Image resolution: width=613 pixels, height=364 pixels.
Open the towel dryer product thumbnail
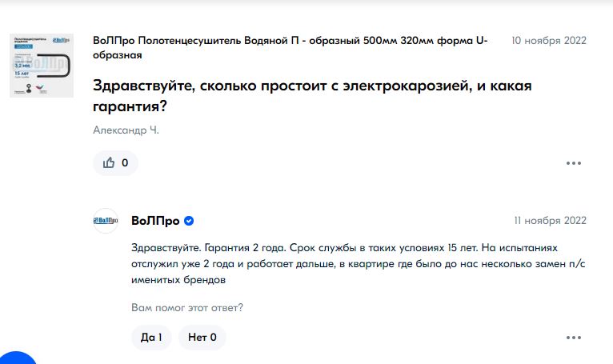click(42, 66)
